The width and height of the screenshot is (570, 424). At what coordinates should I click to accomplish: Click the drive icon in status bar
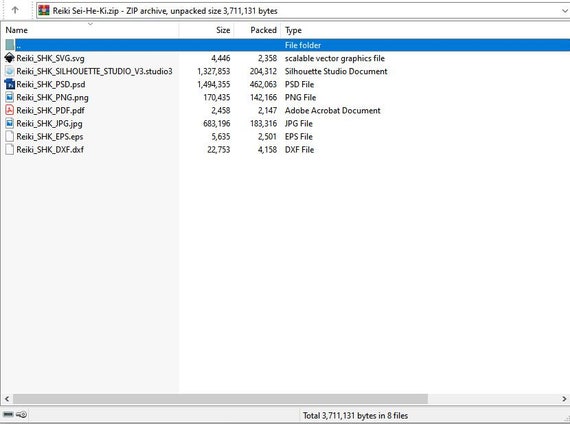tap(8, 415)
